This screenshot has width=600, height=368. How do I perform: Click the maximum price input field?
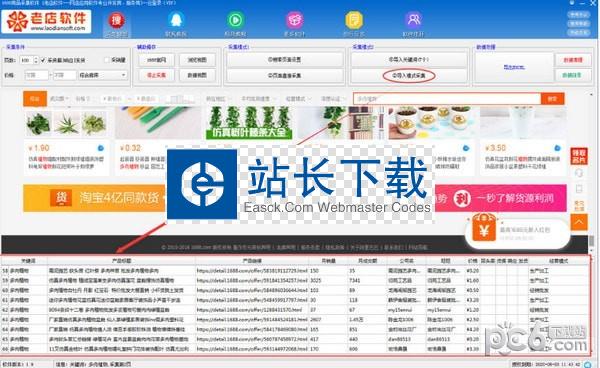coord(65,75)
